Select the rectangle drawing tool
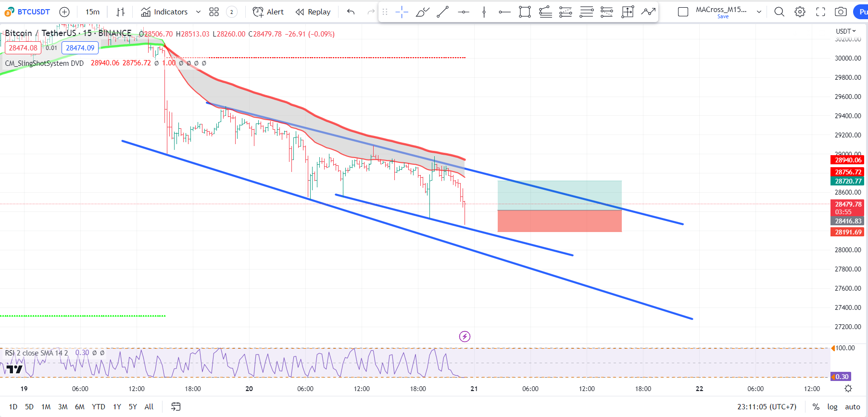 click(525, 12)
